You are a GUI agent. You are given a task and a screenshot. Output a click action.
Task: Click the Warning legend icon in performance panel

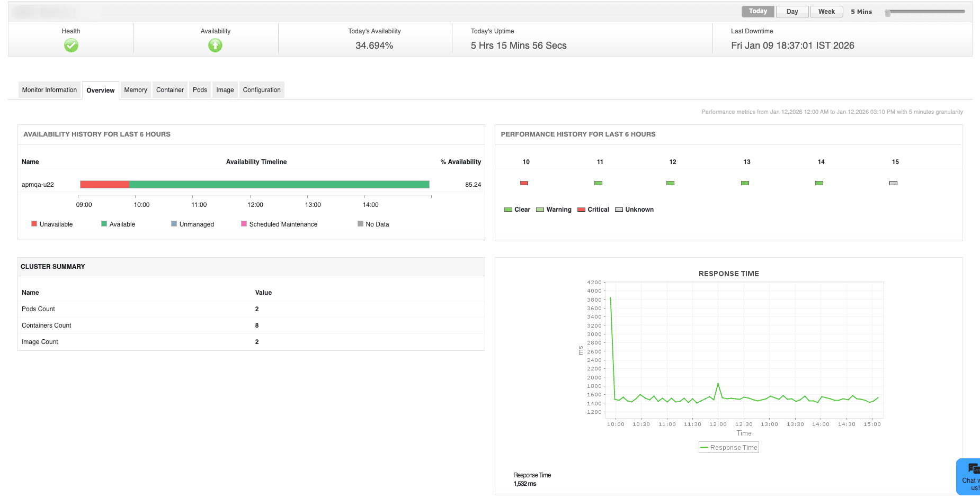pyautogui.click(x=539, y=209)
